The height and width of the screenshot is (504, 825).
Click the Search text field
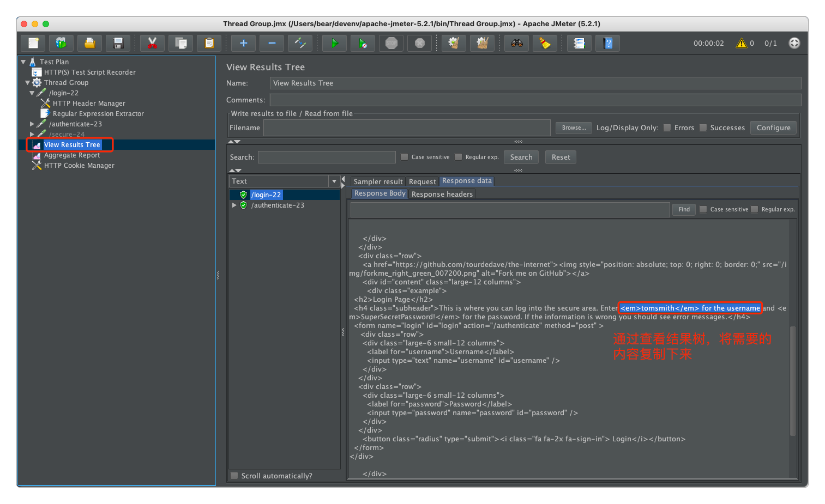(327, 157)
